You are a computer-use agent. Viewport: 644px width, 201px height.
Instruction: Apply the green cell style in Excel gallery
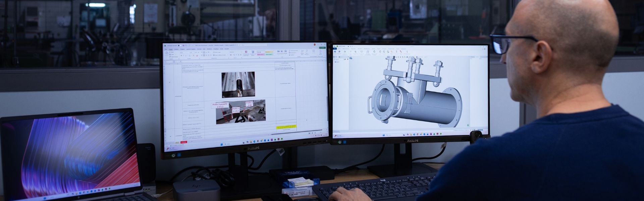269,55
